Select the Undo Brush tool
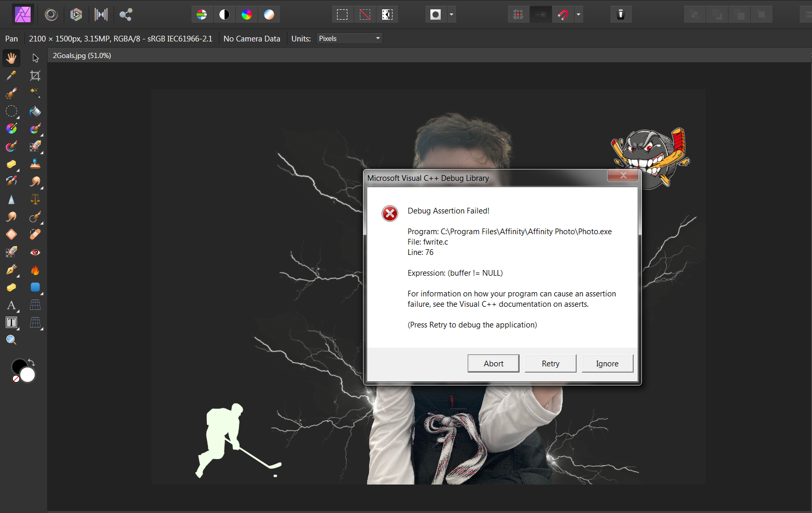 click(11, 181)
